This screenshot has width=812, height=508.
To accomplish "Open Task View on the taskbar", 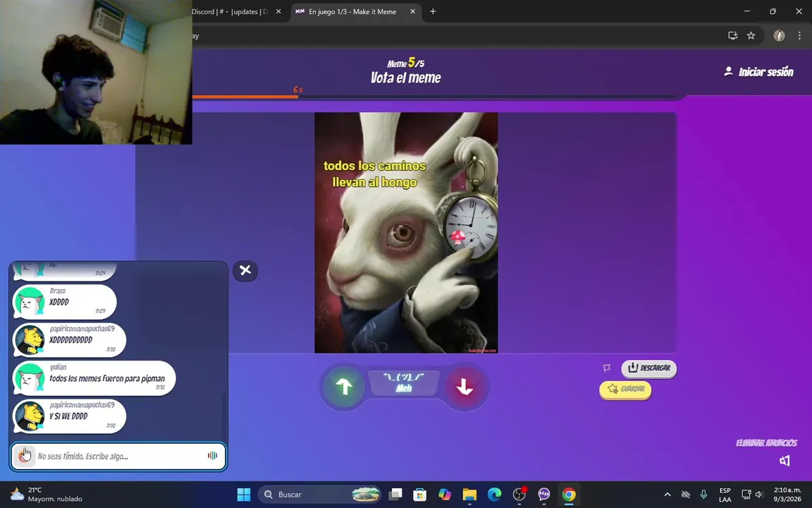I will (395, 495).
